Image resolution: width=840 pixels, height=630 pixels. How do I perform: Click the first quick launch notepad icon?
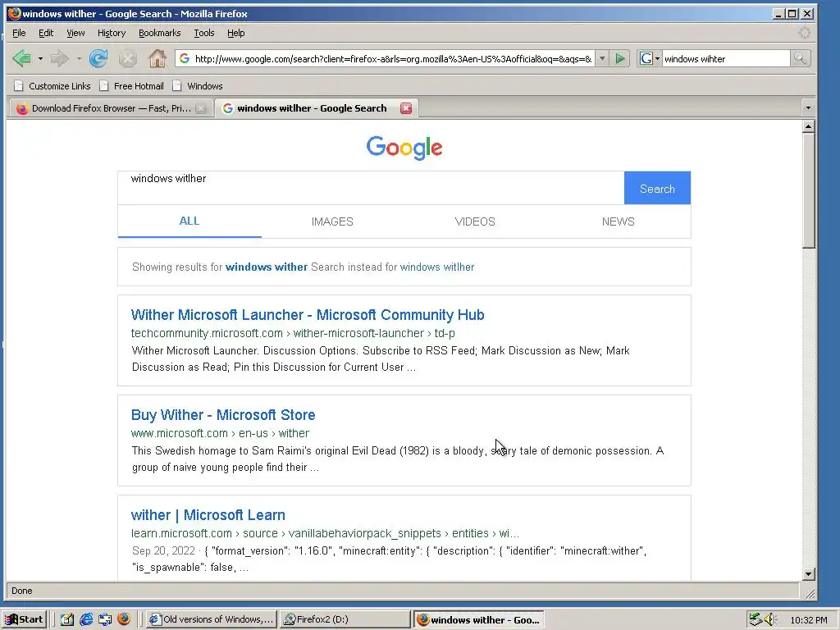pyautogui.click(x=67, y=619)
